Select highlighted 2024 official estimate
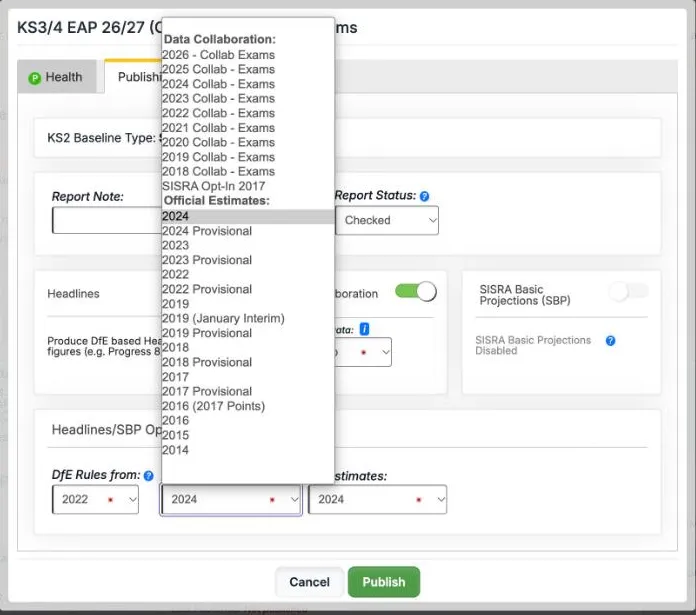696x615 pixels. [248, 216]
